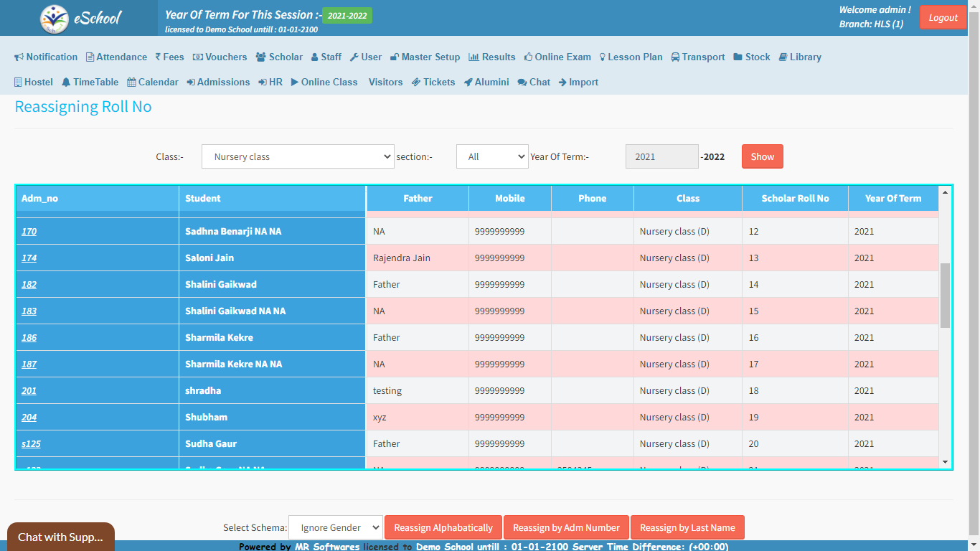Open the Admissions menu item
Screen dimensions: 980x551
[218, 83]
